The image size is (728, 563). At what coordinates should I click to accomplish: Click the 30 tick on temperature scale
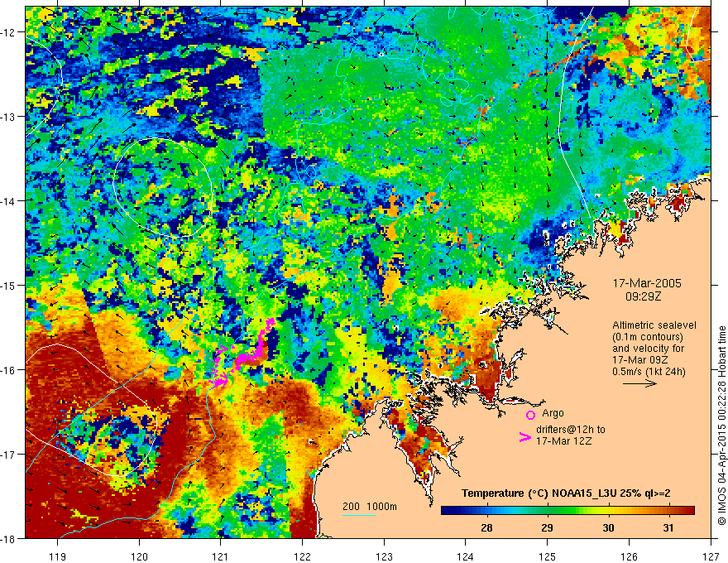(608, 527)
